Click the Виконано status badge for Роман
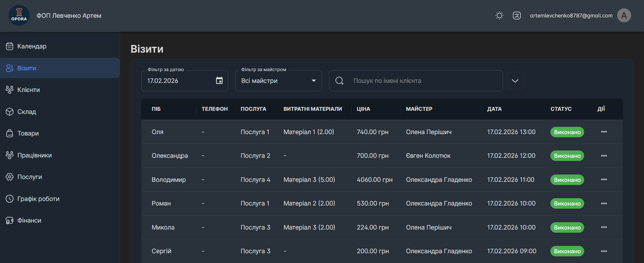The height and width of the screenshot is (263, 644). coord(567,203)
